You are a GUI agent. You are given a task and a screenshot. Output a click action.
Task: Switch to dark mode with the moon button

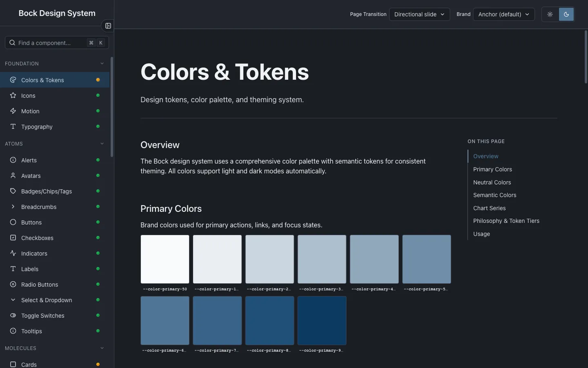(566, 14)
